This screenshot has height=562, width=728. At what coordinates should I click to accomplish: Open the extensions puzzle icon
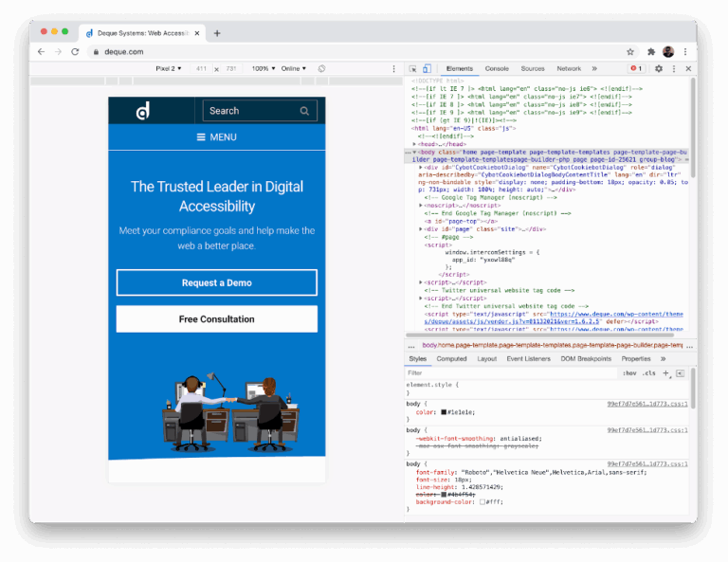pos(651,51)
